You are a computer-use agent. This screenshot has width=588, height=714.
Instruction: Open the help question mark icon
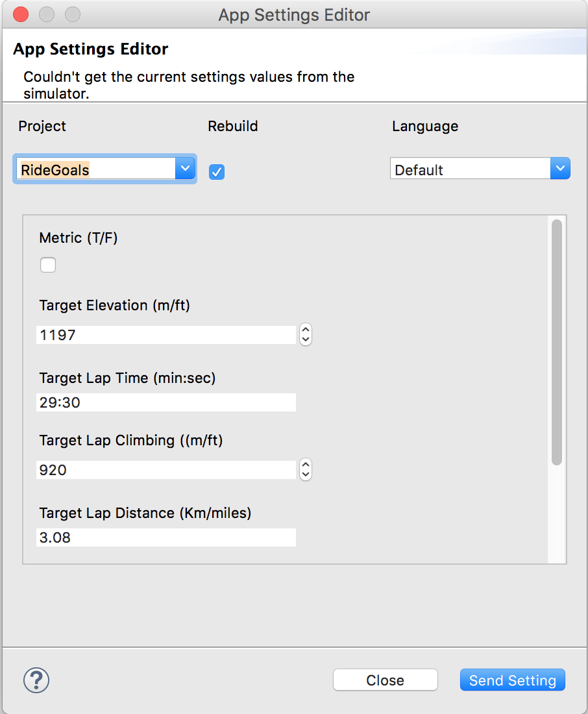[36, 680]
